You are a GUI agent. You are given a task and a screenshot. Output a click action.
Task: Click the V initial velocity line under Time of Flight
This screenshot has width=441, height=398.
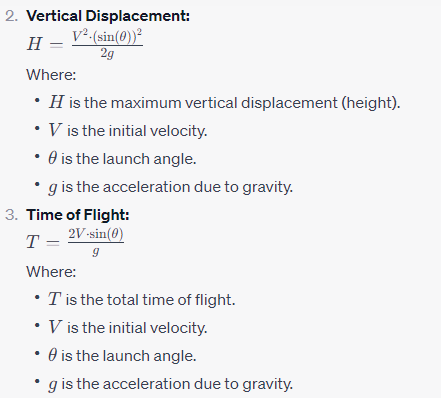pyautogui.click(x=128, y=327)
